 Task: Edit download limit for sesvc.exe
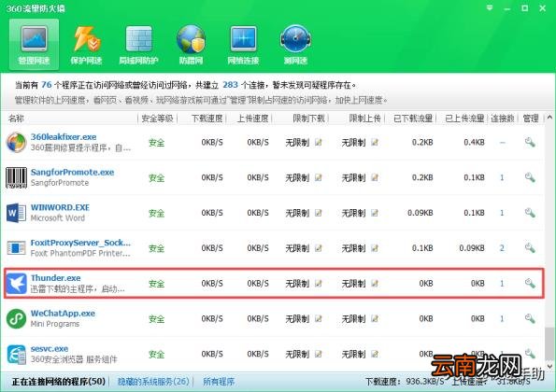[319, 354]
